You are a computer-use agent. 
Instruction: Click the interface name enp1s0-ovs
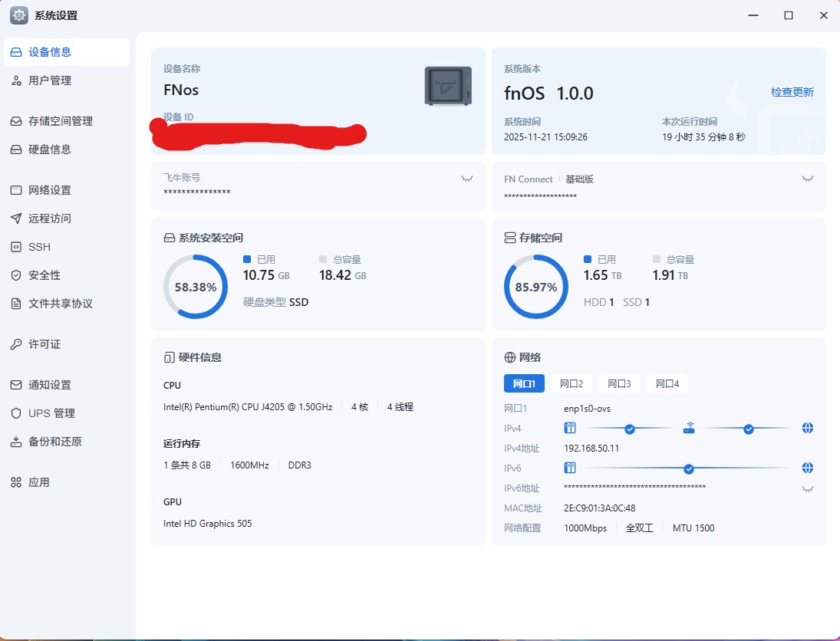point(587,409)
